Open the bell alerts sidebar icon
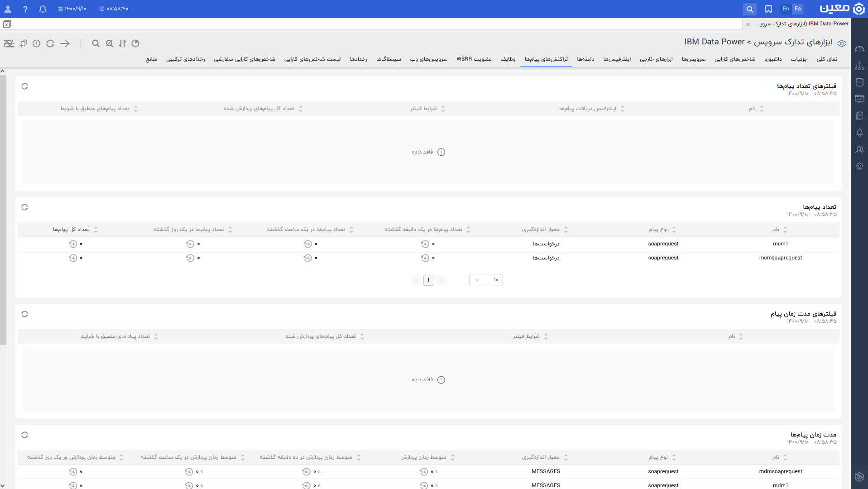This screenshot has width=868, height=489. pyautogui.click(x=859, y=133)
